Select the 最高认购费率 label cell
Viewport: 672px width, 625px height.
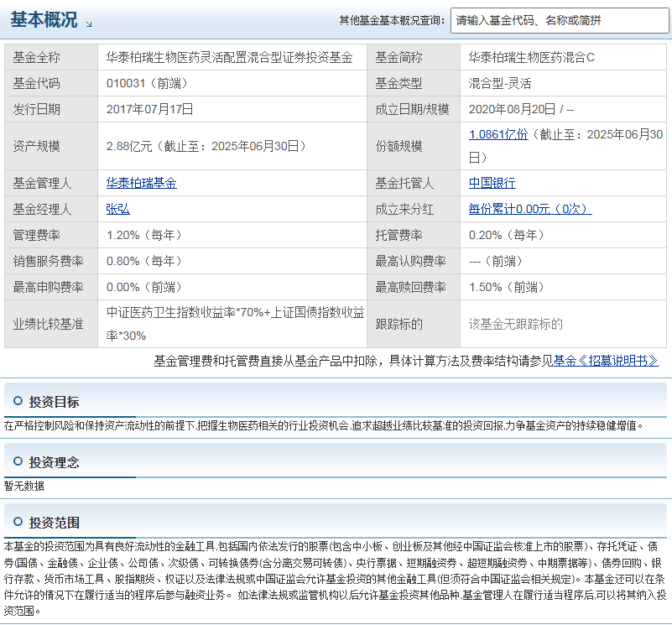pos(414,261)
